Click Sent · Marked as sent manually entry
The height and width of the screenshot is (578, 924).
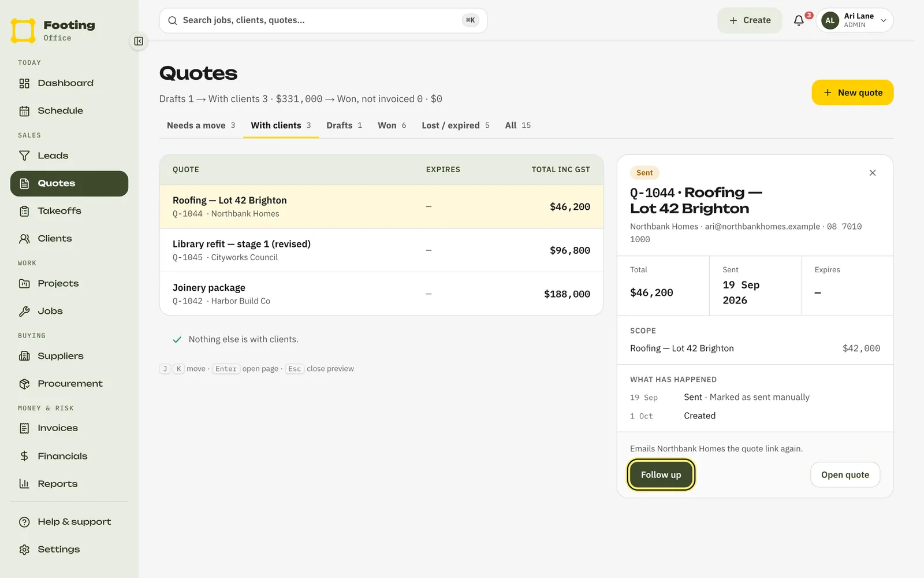(747, 397)
